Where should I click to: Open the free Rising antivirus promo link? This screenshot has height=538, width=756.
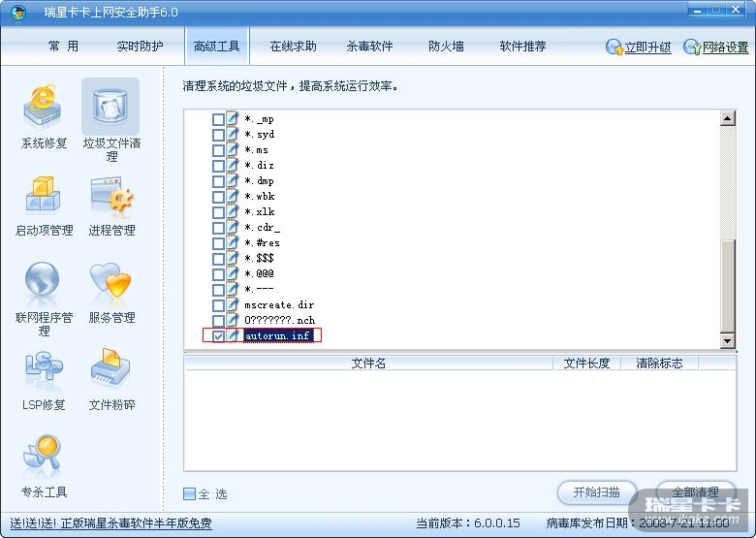pyautogui.click(x=110, y=523)
